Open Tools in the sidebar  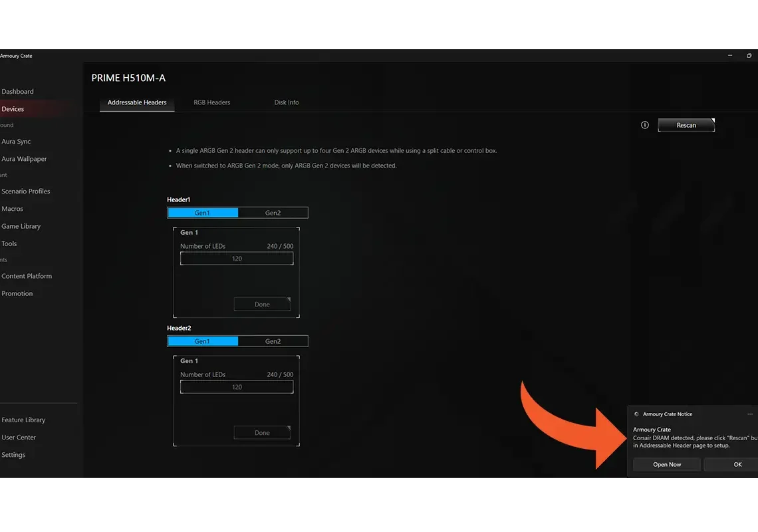9,243
